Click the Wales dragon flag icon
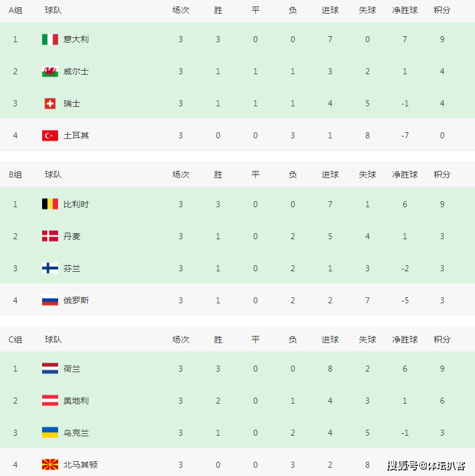The width and height of the screenshot is (475, 476). point(50,72)
